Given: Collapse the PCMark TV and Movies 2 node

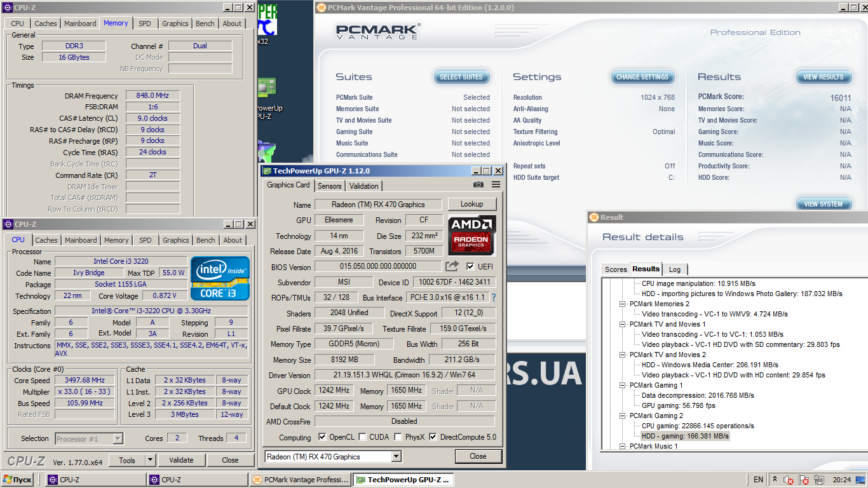Looking at the screenshot, I should (x=623, y=355).
